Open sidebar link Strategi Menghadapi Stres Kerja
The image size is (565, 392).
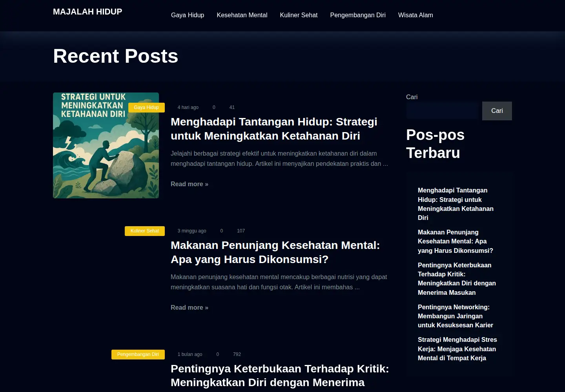tap(457, 349)
